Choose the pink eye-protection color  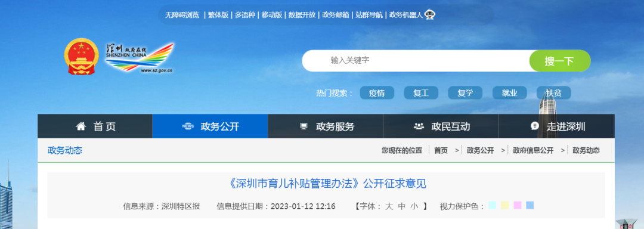pos(518,205)
